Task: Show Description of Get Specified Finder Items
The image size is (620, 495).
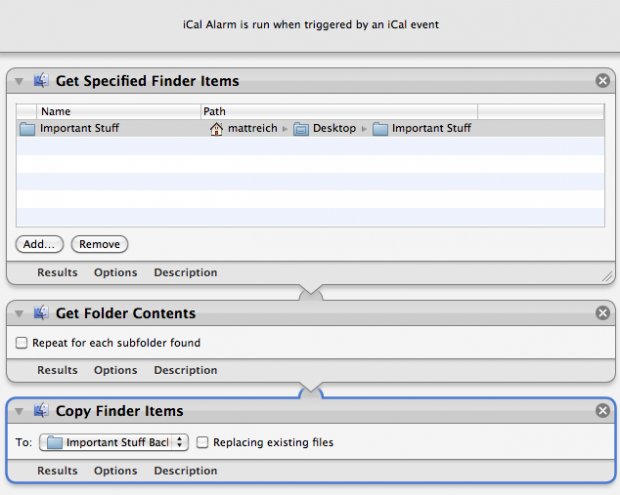Action: point(185,272)
